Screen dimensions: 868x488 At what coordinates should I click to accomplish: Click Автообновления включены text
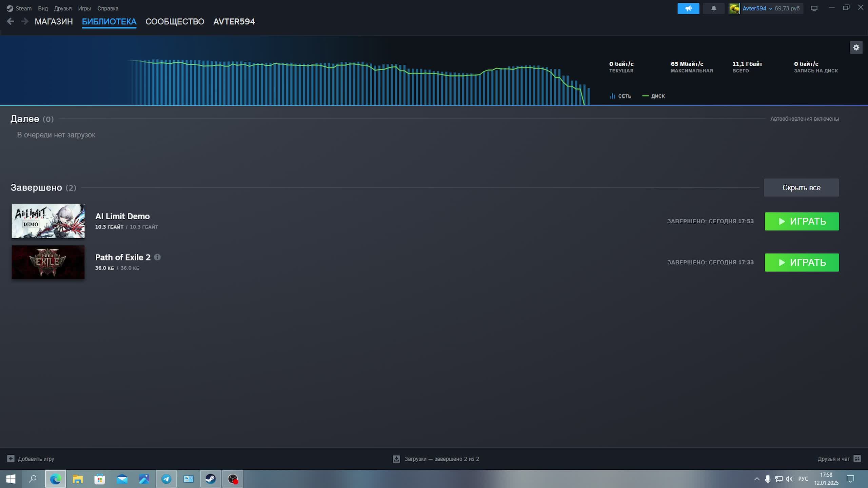point(804,119)
